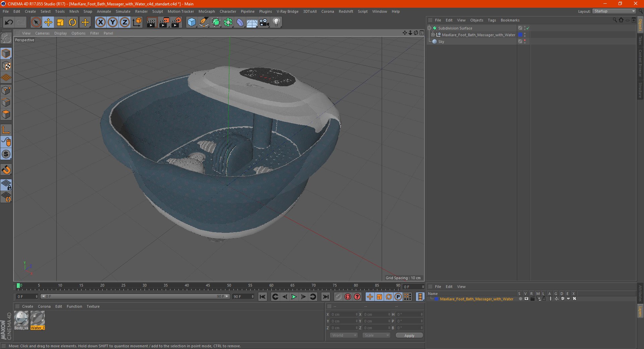The image size is (644, 349).
Task: Render to Picture Viewer
Action: coord(164,22)
